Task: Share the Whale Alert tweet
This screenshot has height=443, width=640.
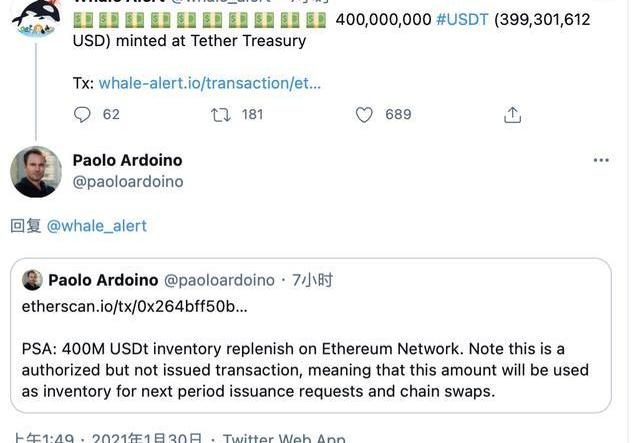Action: (x=512, y=115)
